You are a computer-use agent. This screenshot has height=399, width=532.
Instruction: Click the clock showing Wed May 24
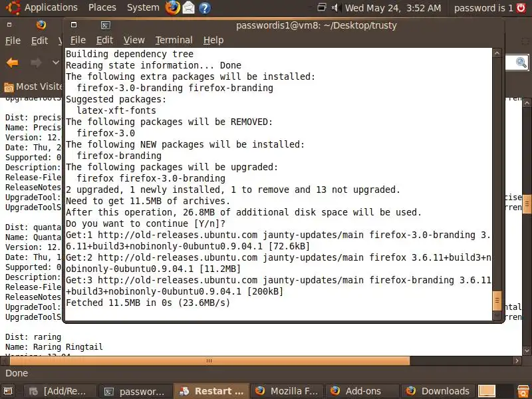pyautogui.click(x=393, y=8)
